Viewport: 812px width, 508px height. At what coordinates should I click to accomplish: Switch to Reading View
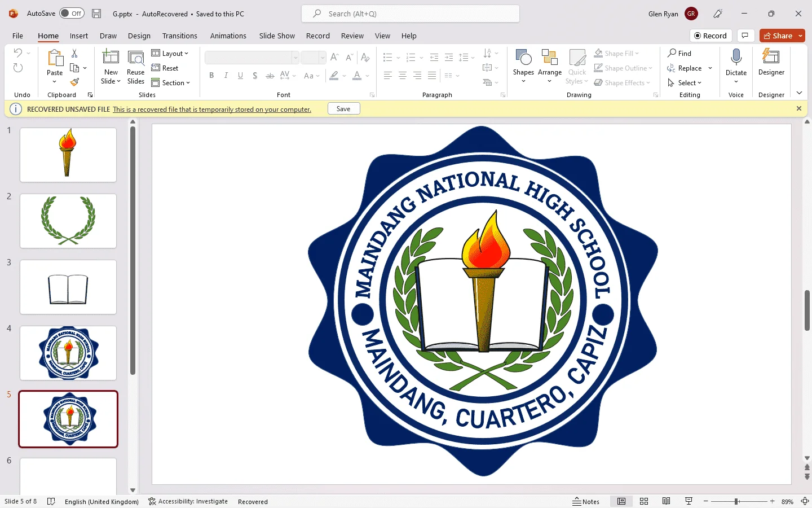click(666, 501)
